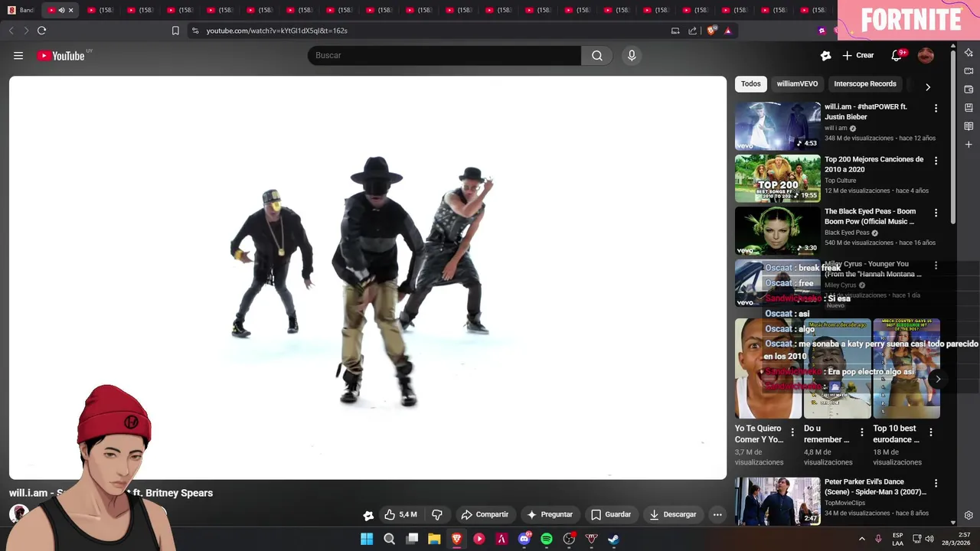
Task: Select the williamVEVO filter chip
Action: tap(797, 83)
